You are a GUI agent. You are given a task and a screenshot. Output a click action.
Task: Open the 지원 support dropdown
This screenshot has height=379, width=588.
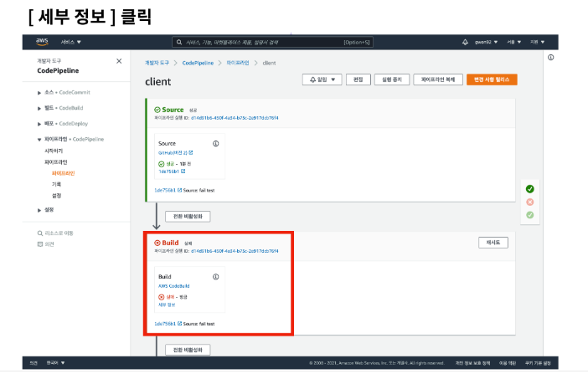pyautogui.click(x=537, y=42)
